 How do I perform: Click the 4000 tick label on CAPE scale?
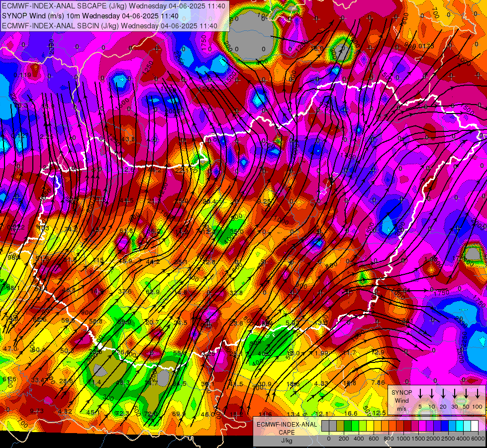point(463,439)
